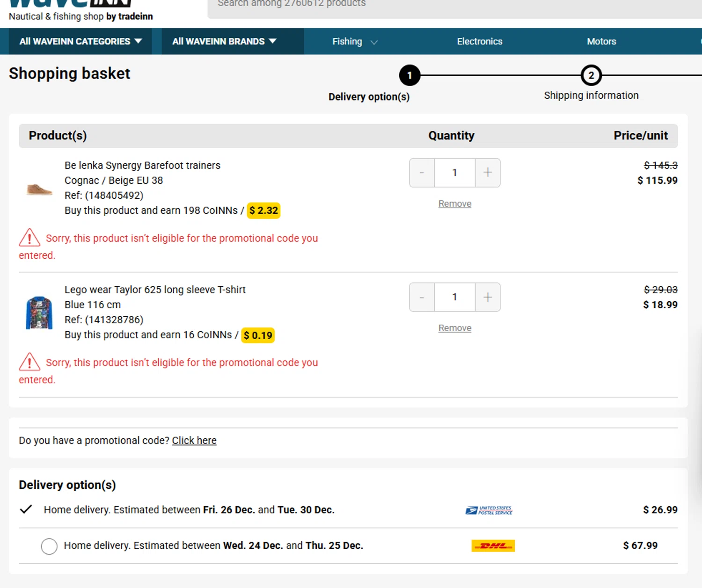The height and width of the screenshot is (588, 702).
Task: Remove Be lenka Synergy Barefoot trainers
Action: coord(454,203)
